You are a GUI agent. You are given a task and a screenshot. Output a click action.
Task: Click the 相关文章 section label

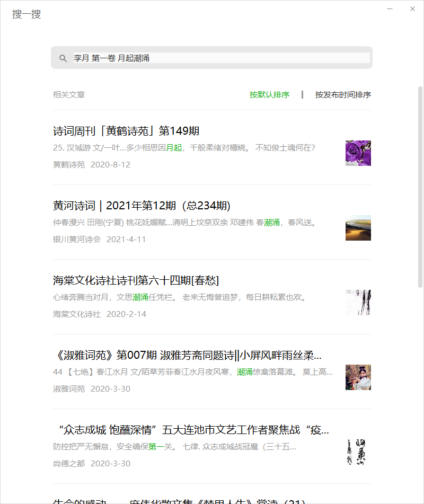(69, 95)
